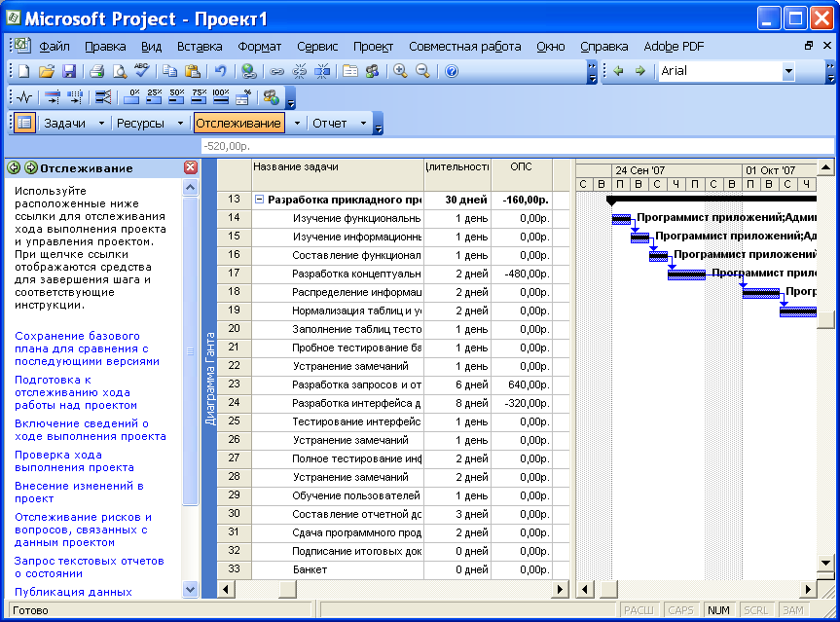Click the table horizontal scrollbar thumb
Viewport: 840px width, 622px height.
[x=288, y=589]
